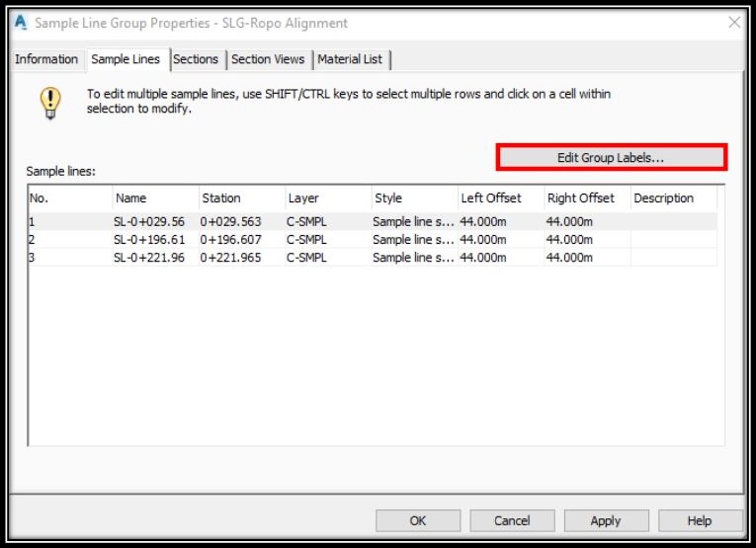
Task: Click the Style cell of sample line 3
Action: point(413,257)
